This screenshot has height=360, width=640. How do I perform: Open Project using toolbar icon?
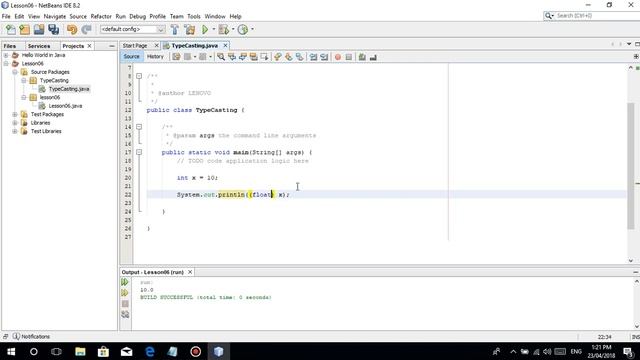click(39, 29)
